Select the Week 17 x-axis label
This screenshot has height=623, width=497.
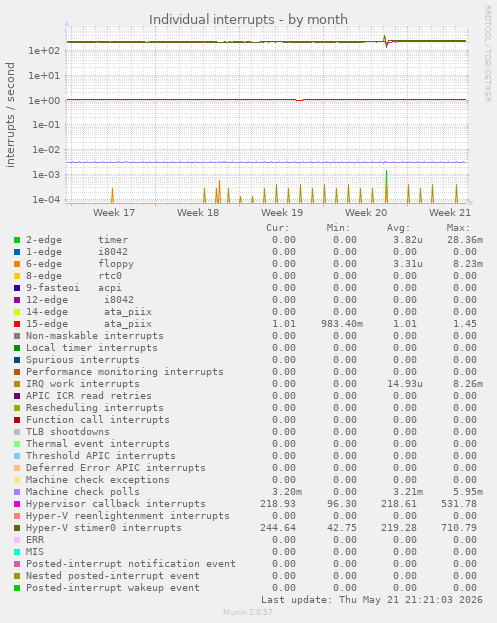(x=114, y=213)
